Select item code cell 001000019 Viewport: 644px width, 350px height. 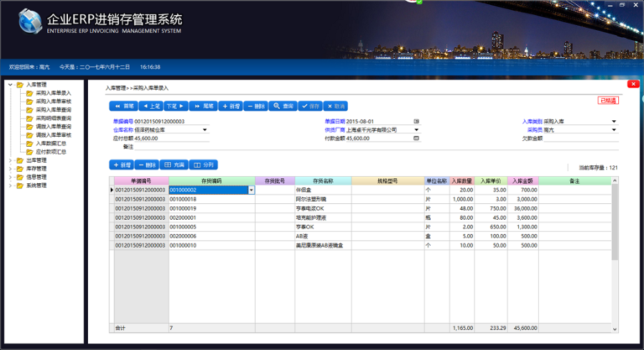click(212, 208)
